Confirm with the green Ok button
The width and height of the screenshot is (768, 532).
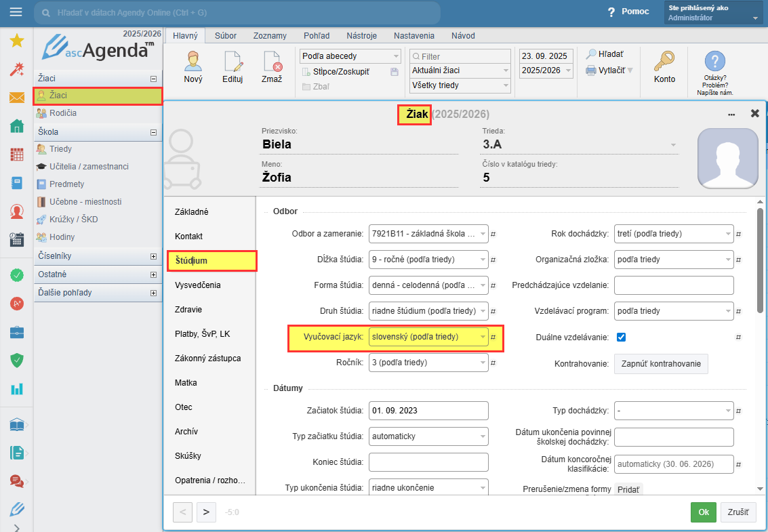(x=703, y=512)
